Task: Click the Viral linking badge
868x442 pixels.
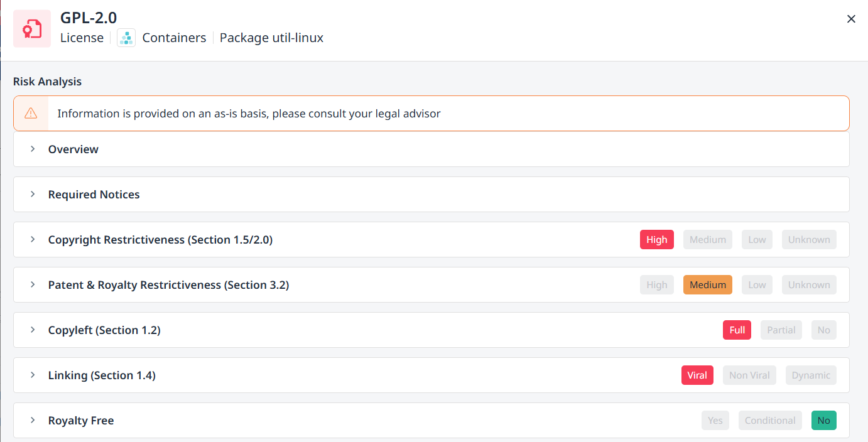Action: coord(697,375)
